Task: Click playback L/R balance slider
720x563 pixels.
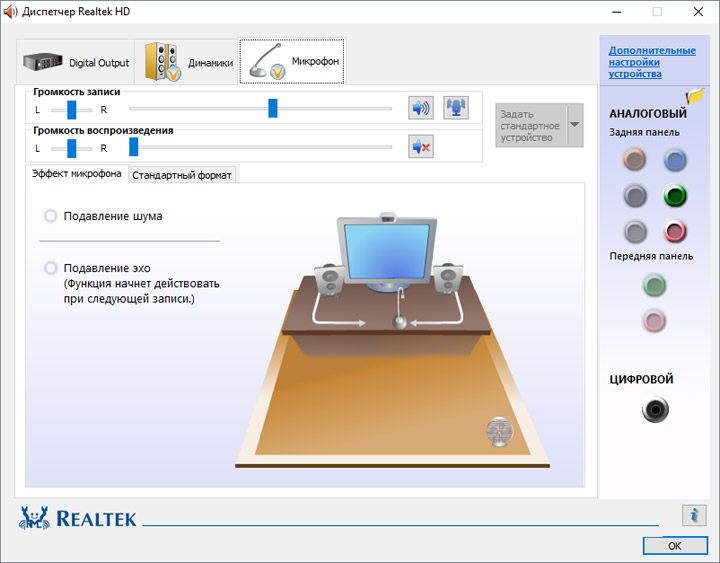Action: 72,148
